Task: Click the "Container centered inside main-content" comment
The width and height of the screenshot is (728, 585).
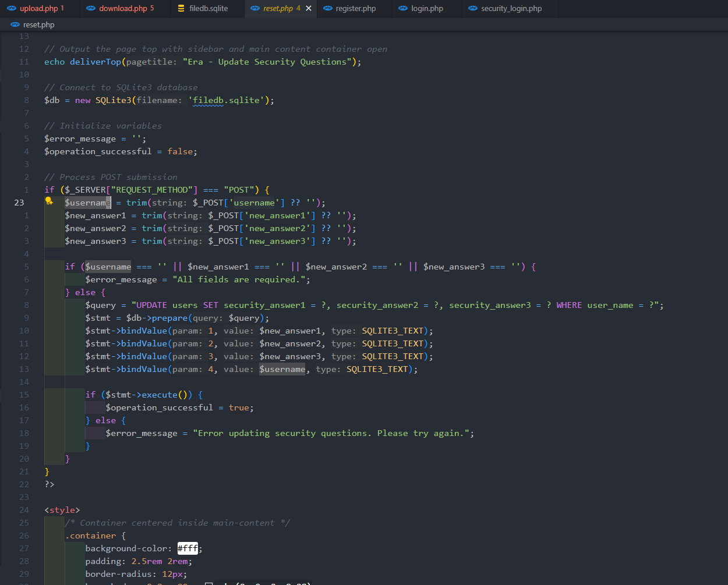Action: click(x=178, y=523)
